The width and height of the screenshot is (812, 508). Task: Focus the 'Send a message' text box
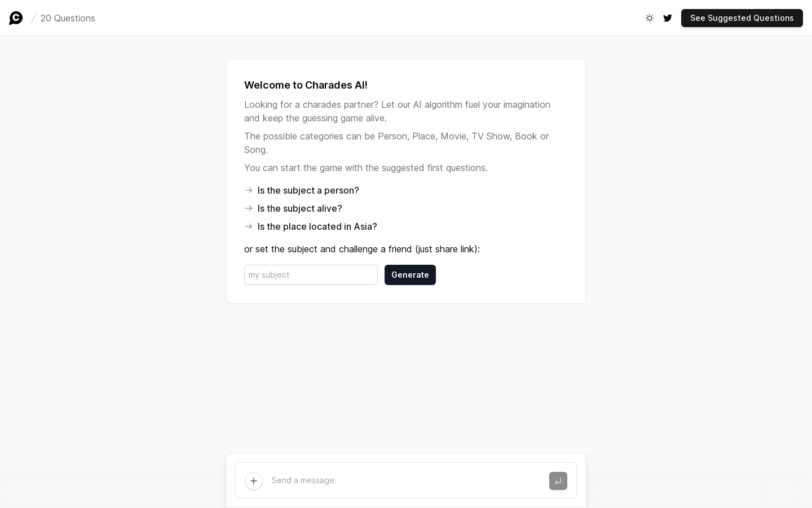tap(406, 480)
